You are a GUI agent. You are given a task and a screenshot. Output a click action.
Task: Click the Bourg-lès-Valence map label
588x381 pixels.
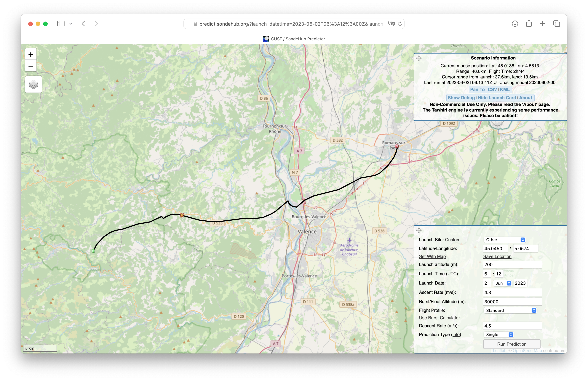(x=309, y=217)
